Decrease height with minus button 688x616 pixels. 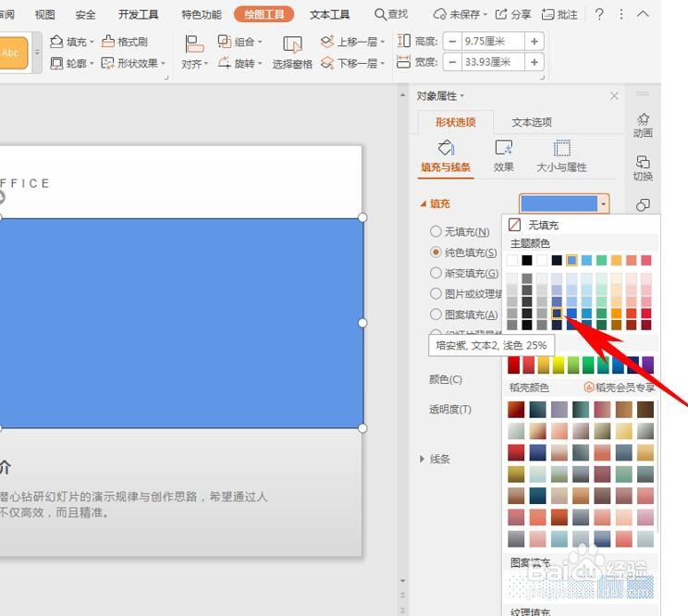click(452, 42)
